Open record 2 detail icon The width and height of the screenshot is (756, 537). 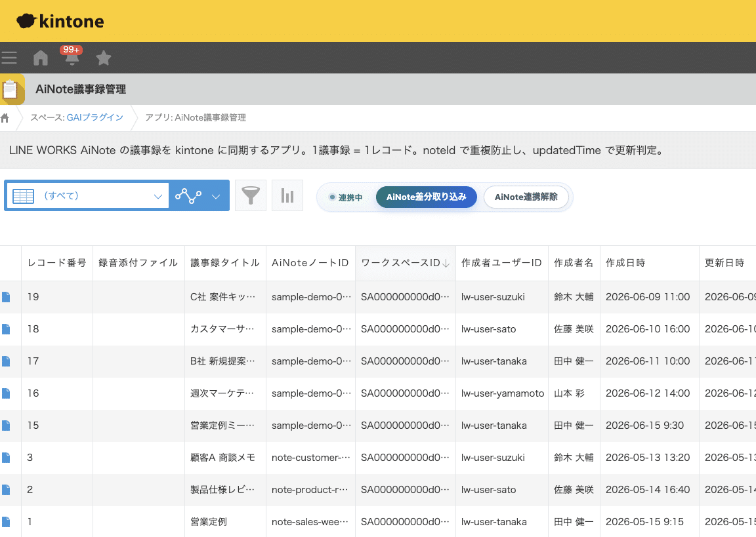coord(6,490)
